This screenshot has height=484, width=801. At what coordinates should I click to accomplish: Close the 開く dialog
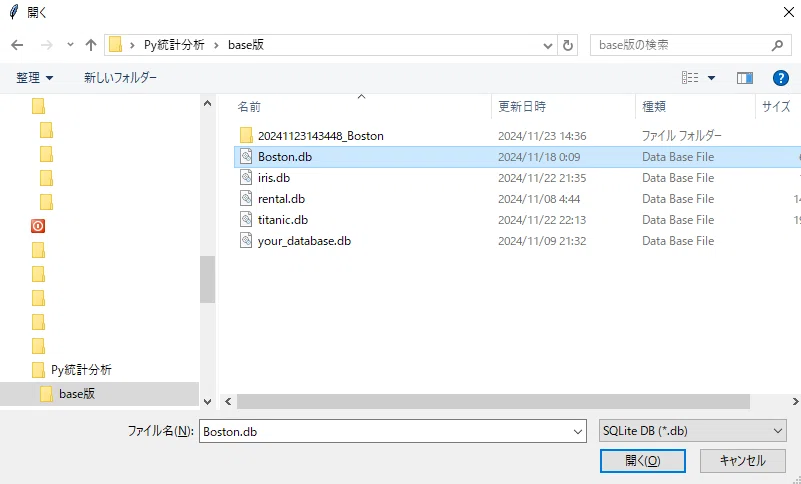point(789,12)
